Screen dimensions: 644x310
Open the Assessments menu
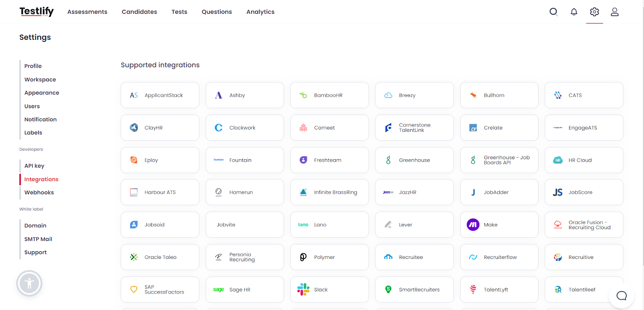tap(87, 12)
